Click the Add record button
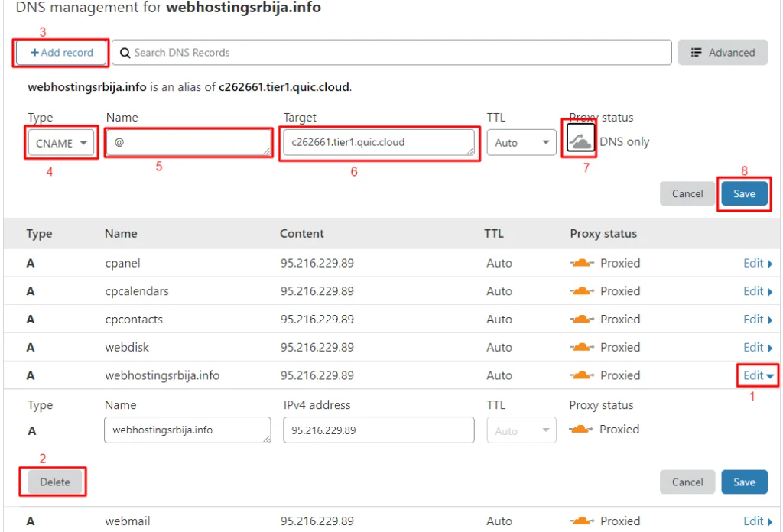 (x=61, y=53)
